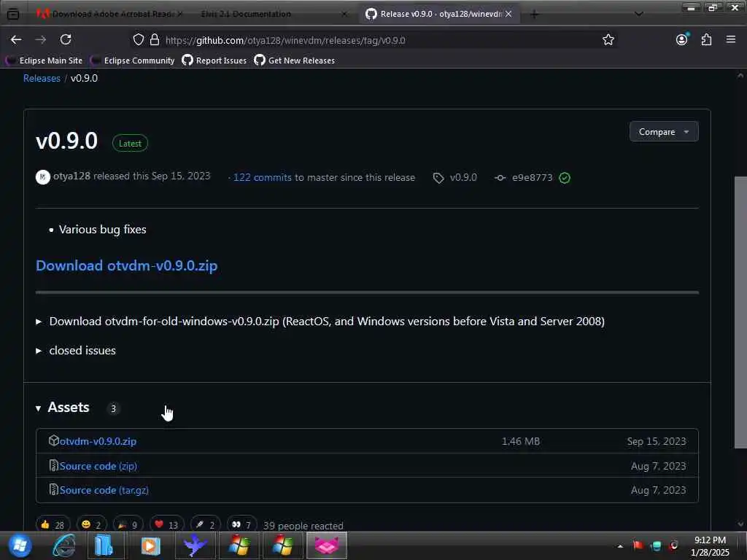
Task: React with the hooray party emoji
Action: click(x=128, y=525)
